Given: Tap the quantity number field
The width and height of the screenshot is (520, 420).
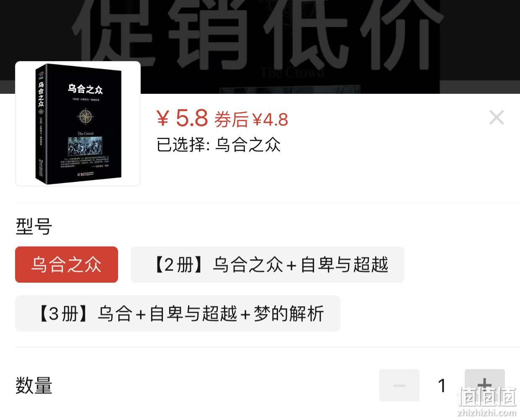Looking at the screenshot, I should tap(442, 385).
